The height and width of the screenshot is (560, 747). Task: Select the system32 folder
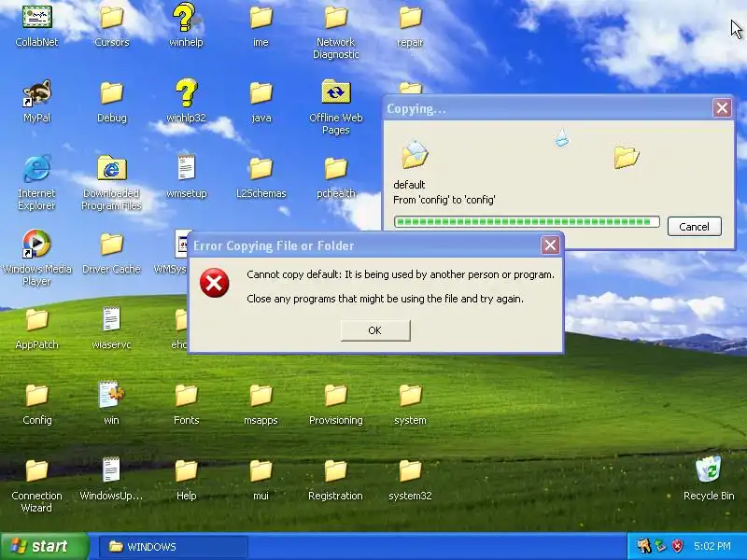click(x=410, y=470)
